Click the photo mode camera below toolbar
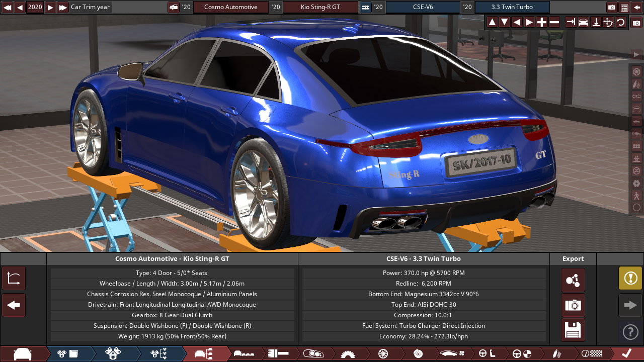This screenshot has height=362, width=644. click(636, 23)
